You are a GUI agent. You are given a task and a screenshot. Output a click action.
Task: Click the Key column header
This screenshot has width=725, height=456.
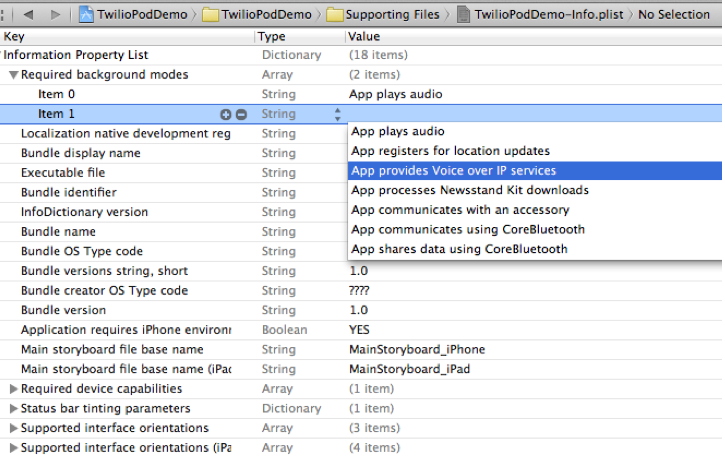[x=127, y=37]
